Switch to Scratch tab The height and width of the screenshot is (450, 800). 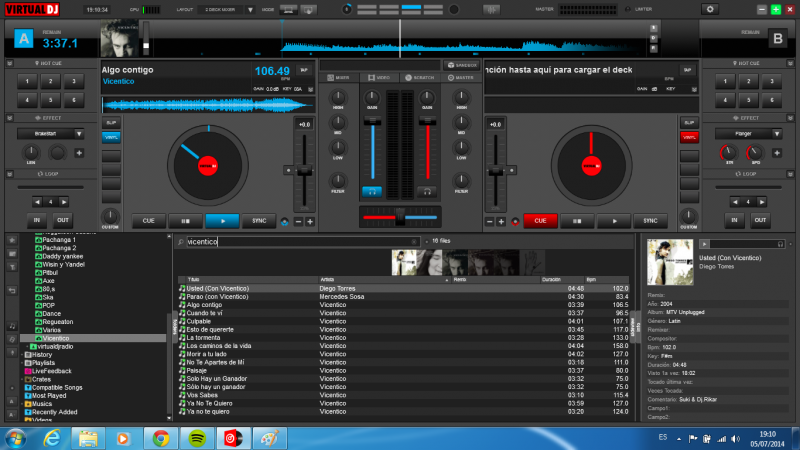420,78
